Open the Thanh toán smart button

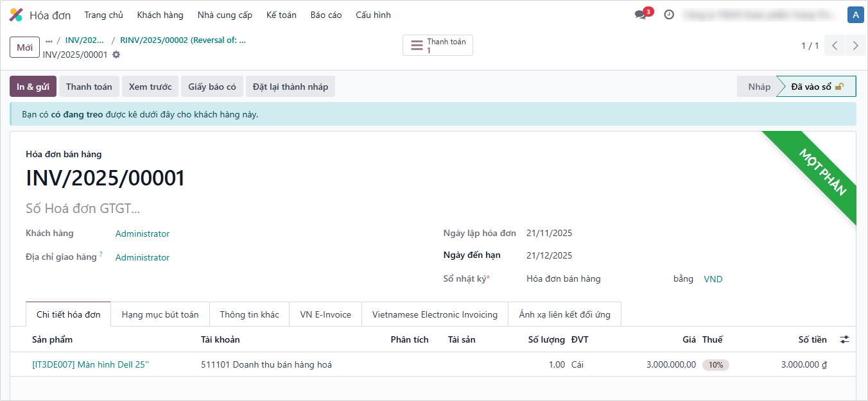point(438,46)
